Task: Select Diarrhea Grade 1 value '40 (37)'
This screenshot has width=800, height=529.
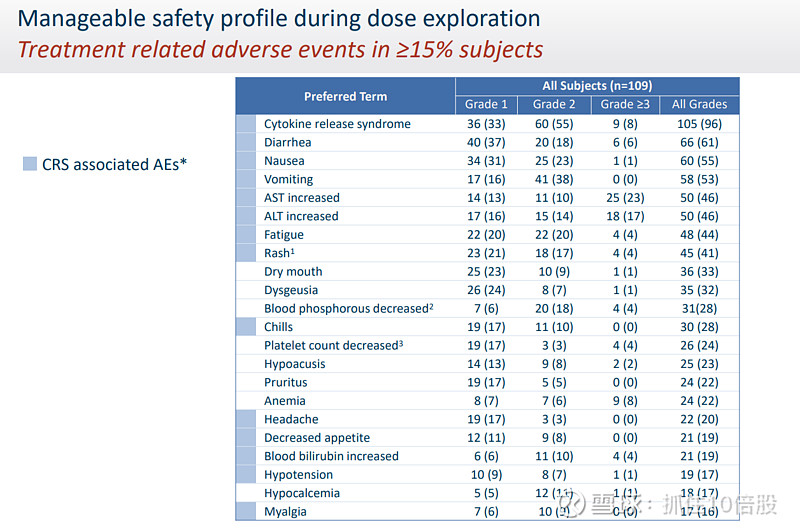Action: (x=486, y=142)
